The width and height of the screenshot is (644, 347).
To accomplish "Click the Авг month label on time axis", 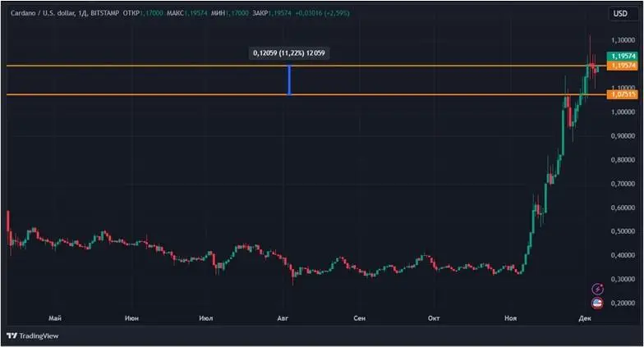I will 283,317.
